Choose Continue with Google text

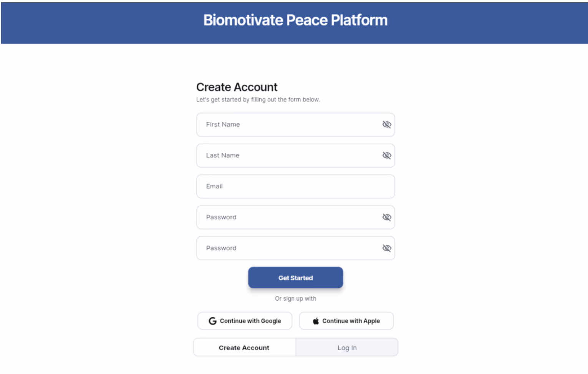(x=250, y=321)
